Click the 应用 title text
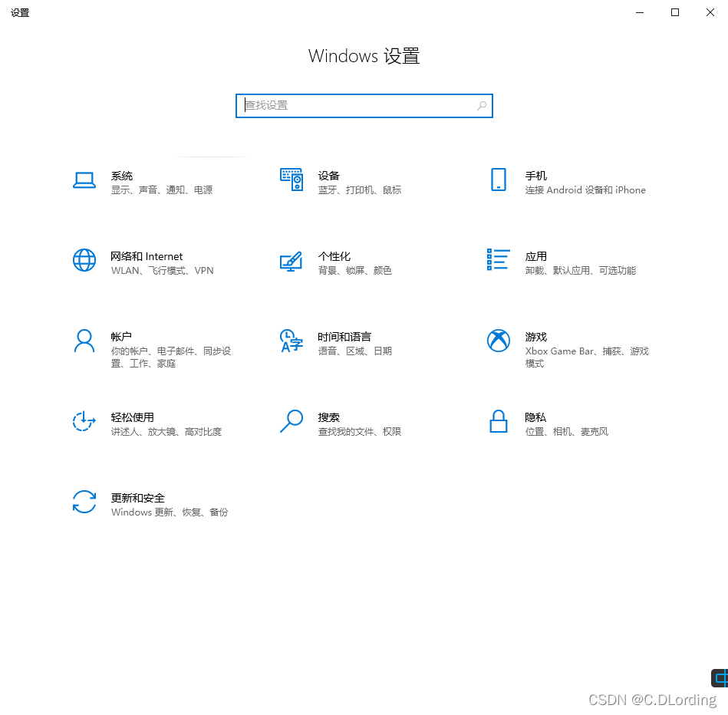 535,256
